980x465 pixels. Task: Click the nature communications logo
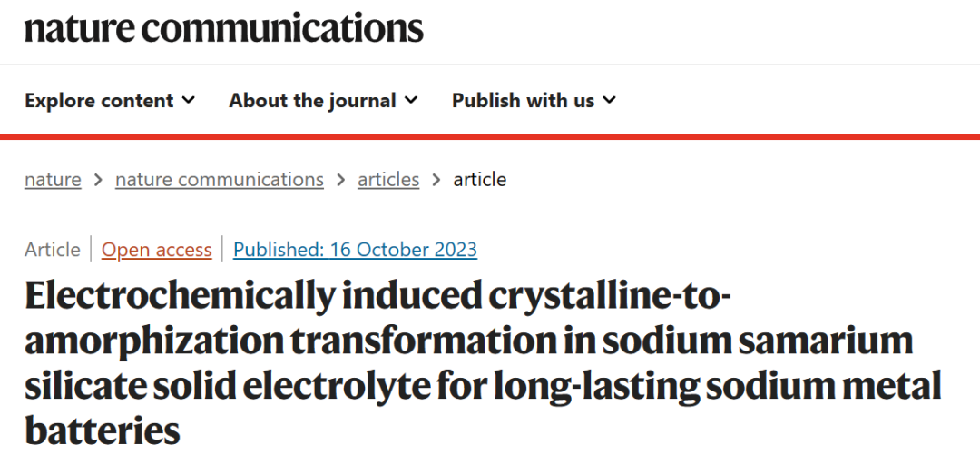(x=224, y=28)
